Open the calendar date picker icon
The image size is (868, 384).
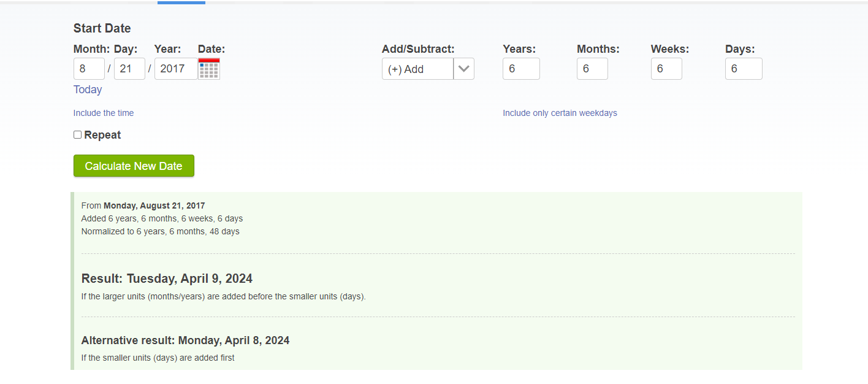tap(208, 69)
